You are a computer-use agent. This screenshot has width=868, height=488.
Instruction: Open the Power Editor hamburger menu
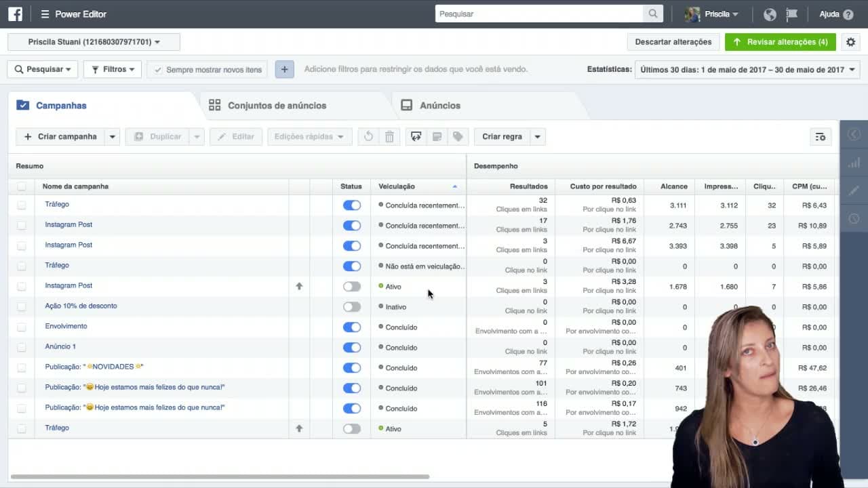(45, 14)
